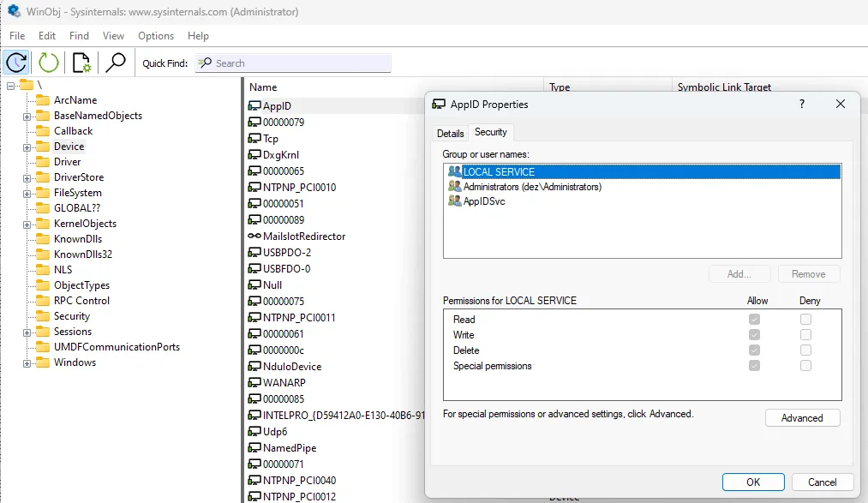The width and height of the screenshot is (868, 503).
Task: Select the MailslotRedirector symbolic link icon
Action: click(x=254, y=237)
